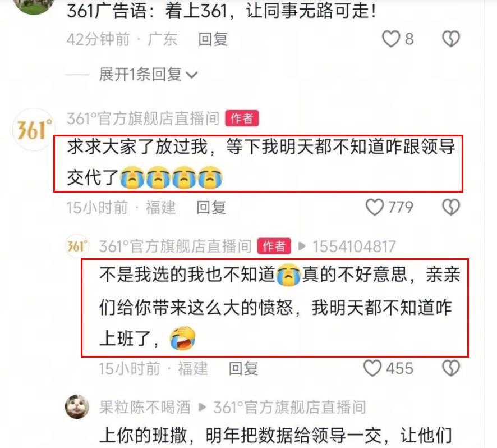Like the reply with 455 likes
Image resolution: width=497 pixels, height=448 pixels.
coord(372,368)
